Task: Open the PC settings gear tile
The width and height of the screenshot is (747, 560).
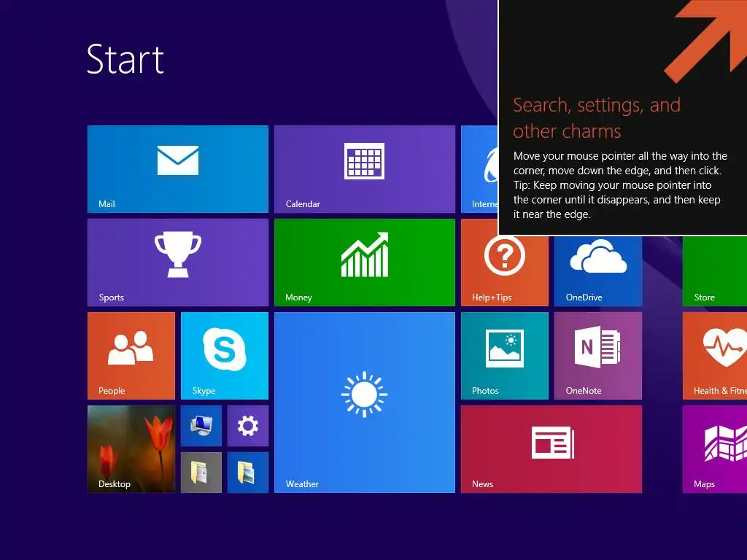Action: tap(248, 426)
